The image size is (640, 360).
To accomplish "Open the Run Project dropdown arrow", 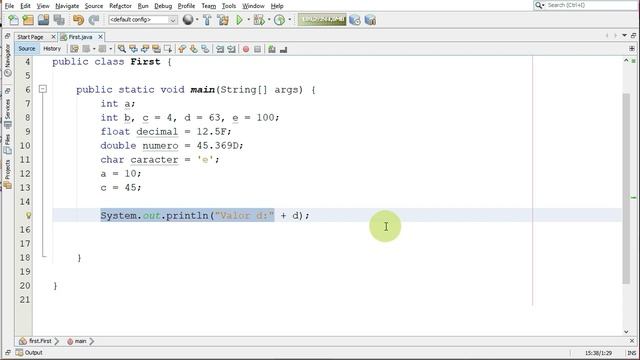I will [x=248, y=20].
